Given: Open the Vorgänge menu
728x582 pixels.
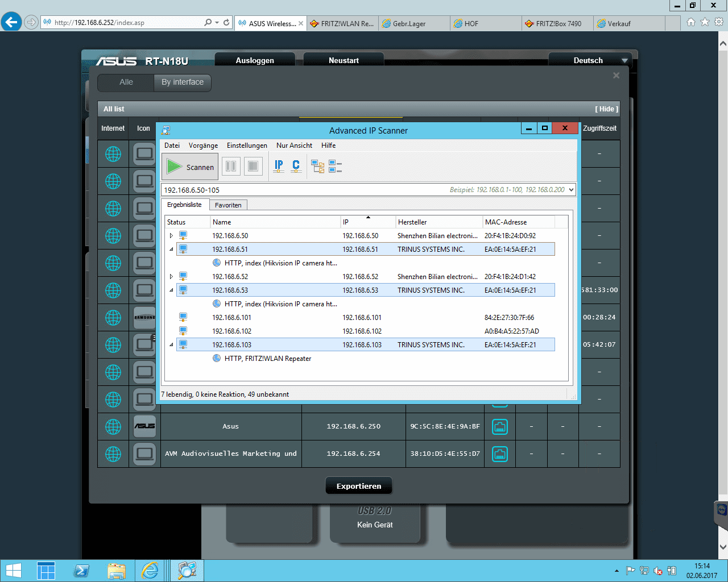Looking at the screenshot, I should pos(203,145).
